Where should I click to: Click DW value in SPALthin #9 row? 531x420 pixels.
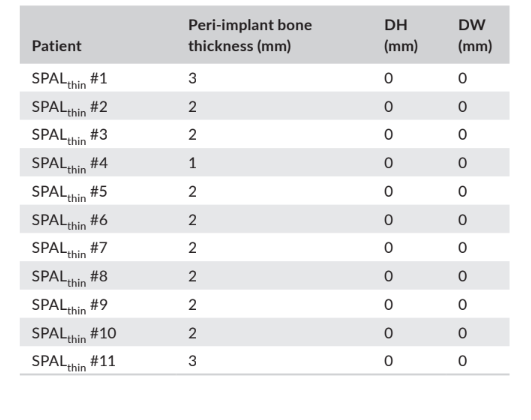(x=463, y=304)
